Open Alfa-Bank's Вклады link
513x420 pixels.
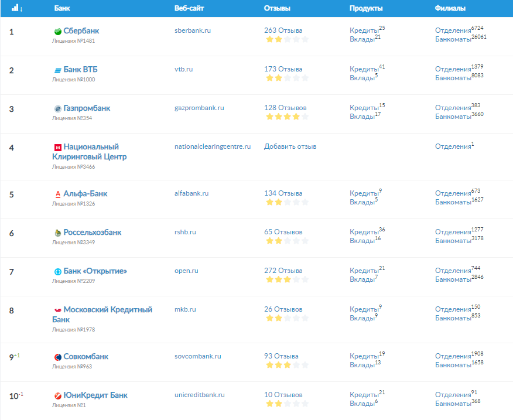tap(362, 202)
